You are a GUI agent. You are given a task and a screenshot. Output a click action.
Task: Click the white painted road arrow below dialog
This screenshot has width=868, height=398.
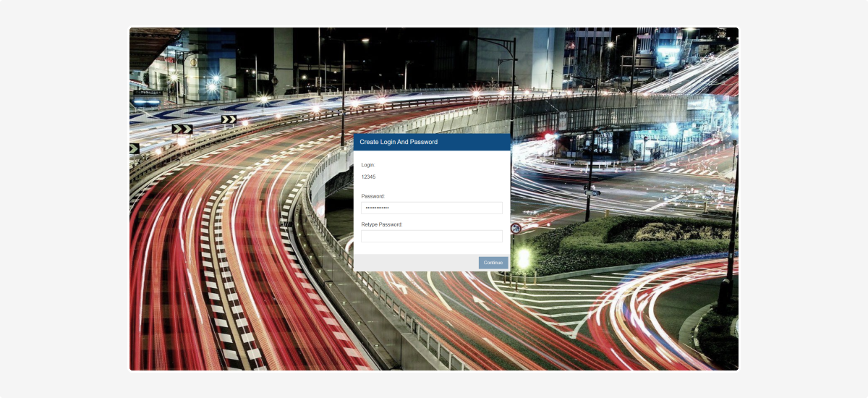click(x=478, y=301)
